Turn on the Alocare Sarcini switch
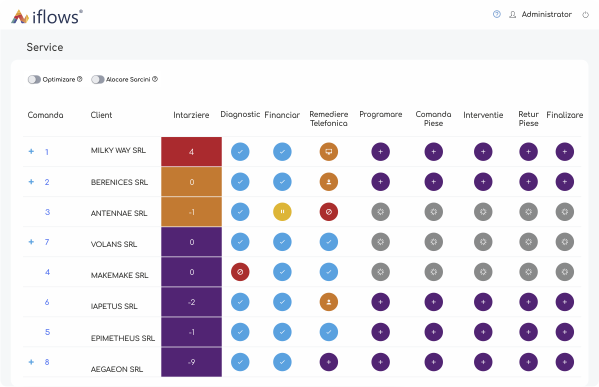 (x=98, y=79)
